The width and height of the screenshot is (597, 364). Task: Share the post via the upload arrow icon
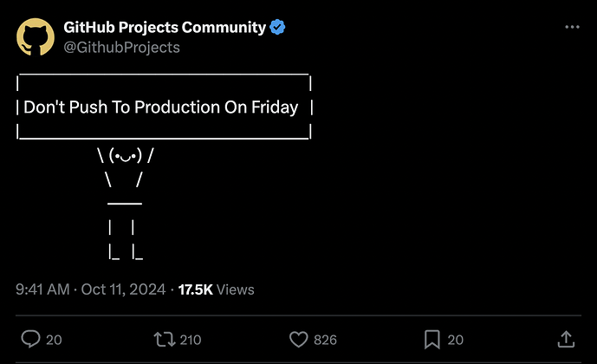[x=565, y=339]
